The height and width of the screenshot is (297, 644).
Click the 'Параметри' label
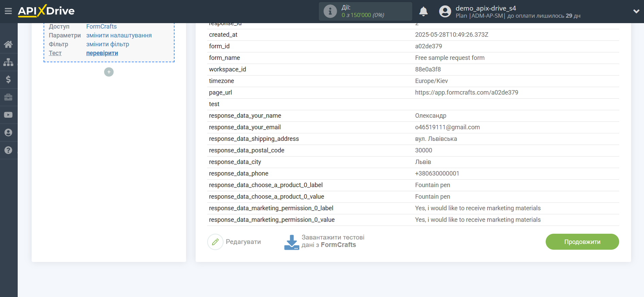pos(65,35)
